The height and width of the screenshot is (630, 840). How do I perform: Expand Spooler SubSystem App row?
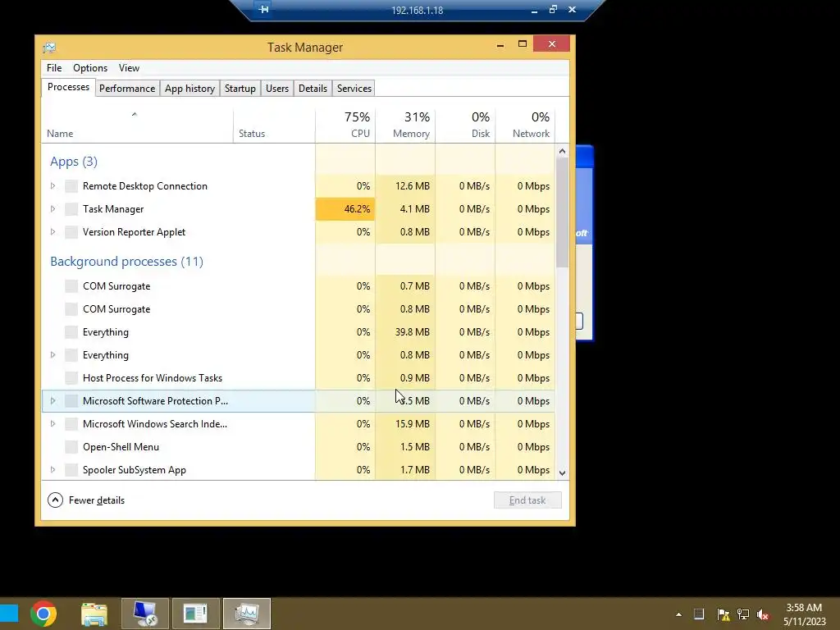[x=52, y=470]
